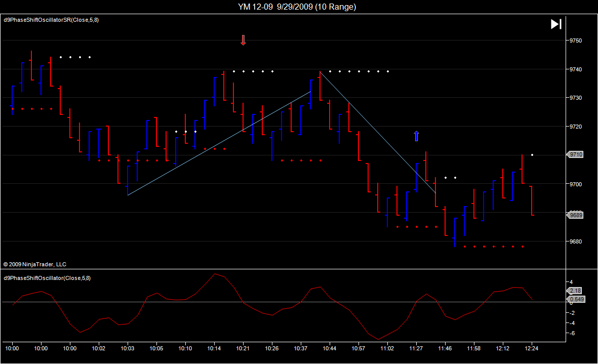Click the 10:05 time axis label
The image size is (598, 364).
156,348
